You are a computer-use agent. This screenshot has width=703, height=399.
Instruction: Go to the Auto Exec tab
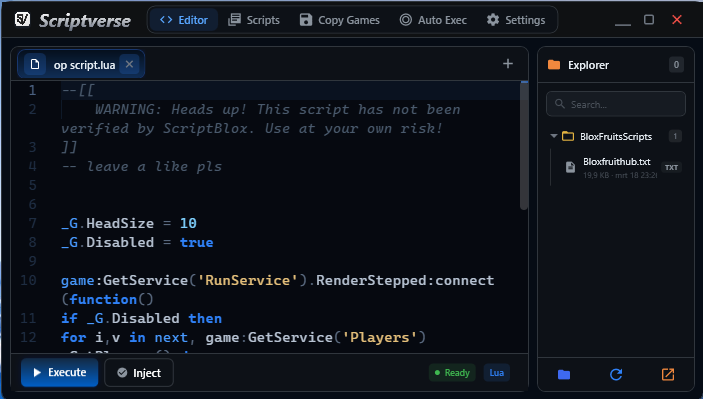pos(433,20)
